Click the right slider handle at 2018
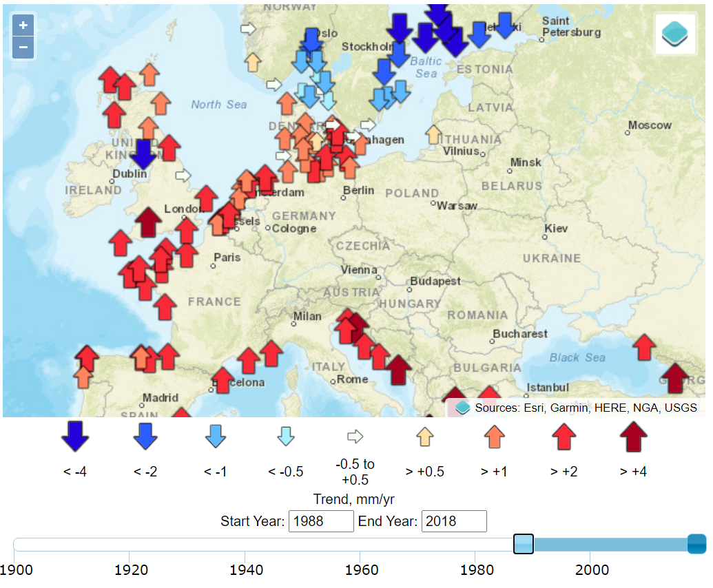The image size is (713, 588). tap(697, 544)
